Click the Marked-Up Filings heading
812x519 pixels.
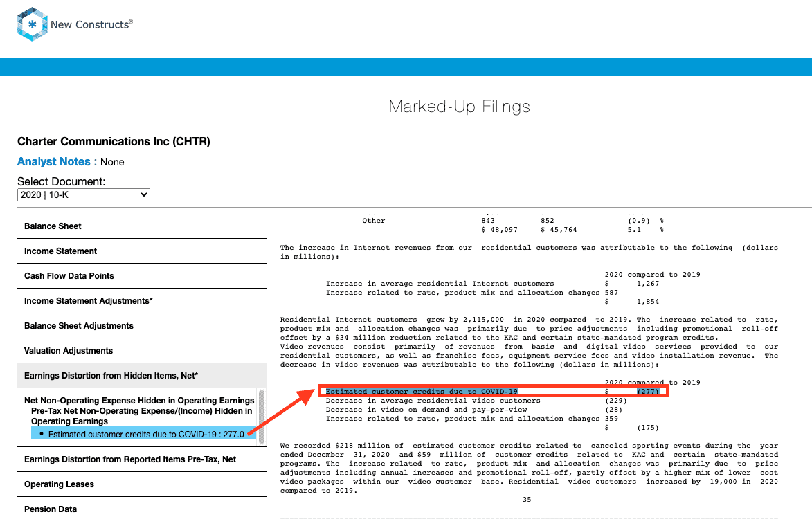(x=460, y=106)
